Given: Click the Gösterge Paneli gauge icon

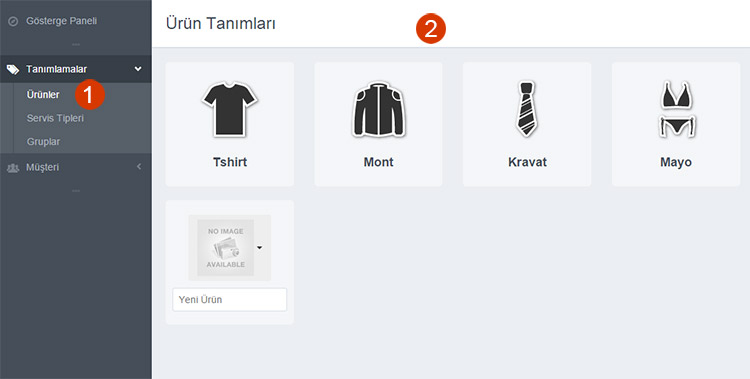Looking at the screenshot, I should point(13,21).
